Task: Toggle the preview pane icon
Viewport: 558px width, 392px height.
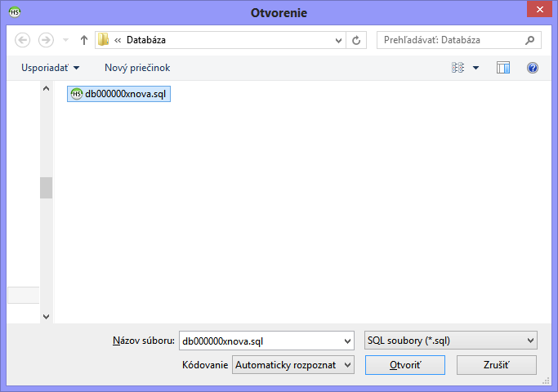Action: 503,68
